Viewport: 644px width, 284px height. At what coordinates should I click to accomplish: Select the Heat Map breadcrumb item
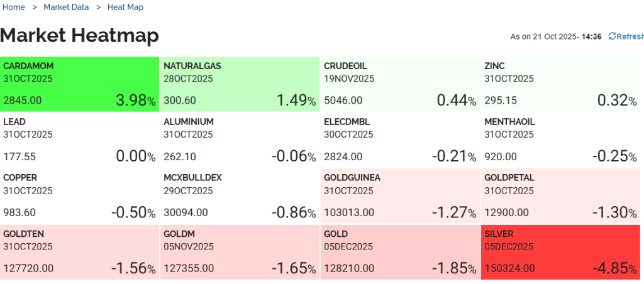click(125, 8)
